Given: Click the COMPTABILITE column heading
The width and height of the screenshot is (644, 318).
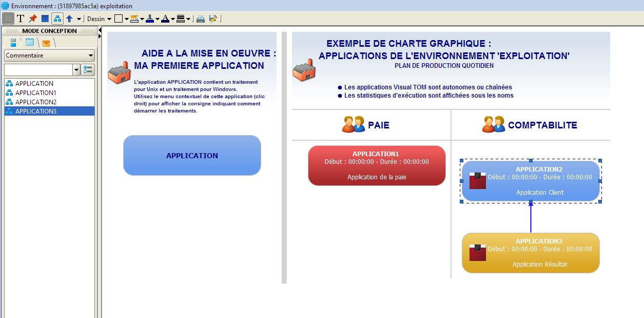Looking at the screenshot, I should (x=542, y=125).
